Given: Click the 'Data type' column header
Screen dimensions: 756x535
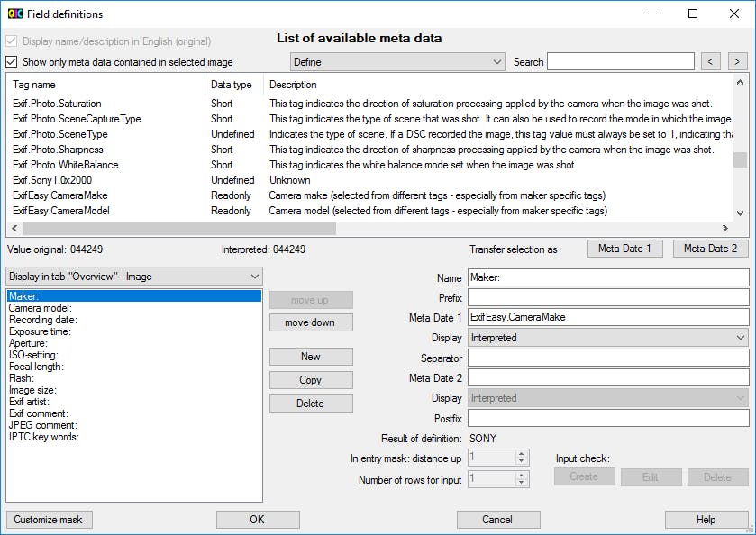Looking at the screenshot, I should 232,85.
